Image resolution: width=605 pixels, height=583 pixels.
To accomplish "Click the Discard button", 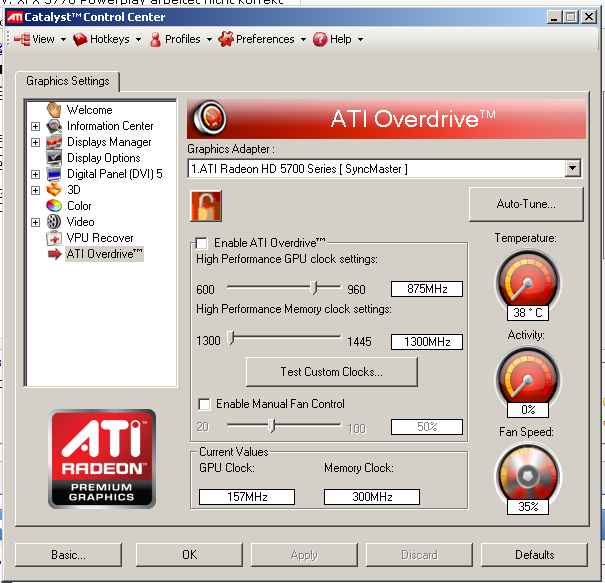I will click(419, 555).
